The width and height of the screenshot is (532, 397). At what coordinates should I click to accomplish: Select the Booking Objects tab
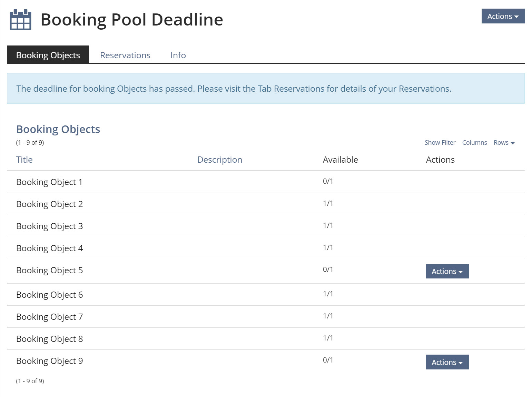[x=48, y=55]
